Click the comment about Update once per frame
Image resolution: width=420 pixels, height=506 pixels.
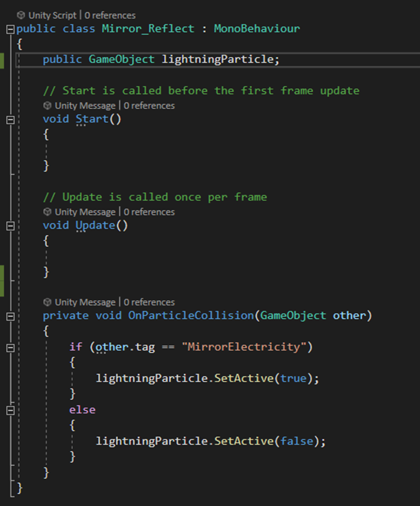coord(155,197)
